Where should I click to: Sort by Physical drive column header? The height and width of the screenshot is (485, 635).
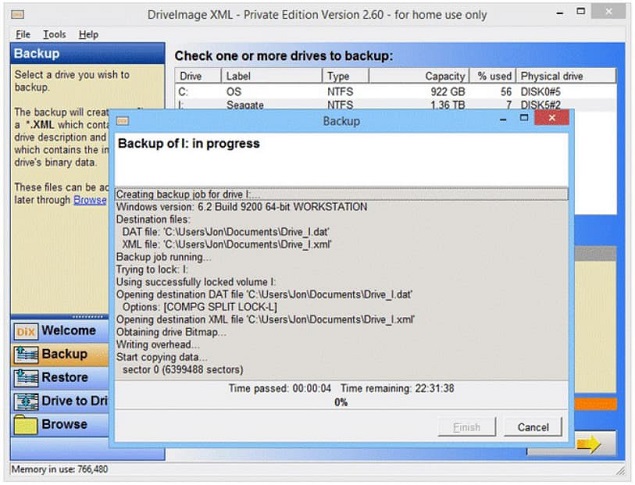click(x=566, y=76)
